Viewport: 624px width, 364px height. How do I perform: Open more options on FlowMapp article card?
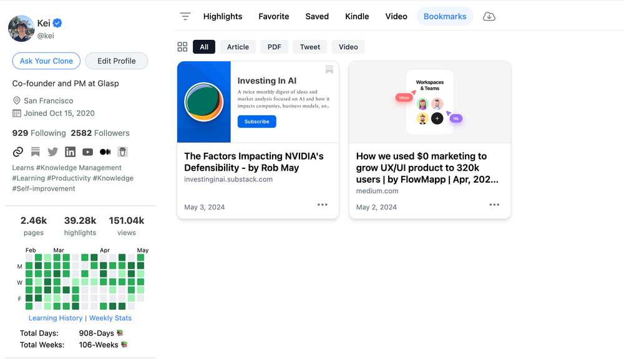coord(494,204)
